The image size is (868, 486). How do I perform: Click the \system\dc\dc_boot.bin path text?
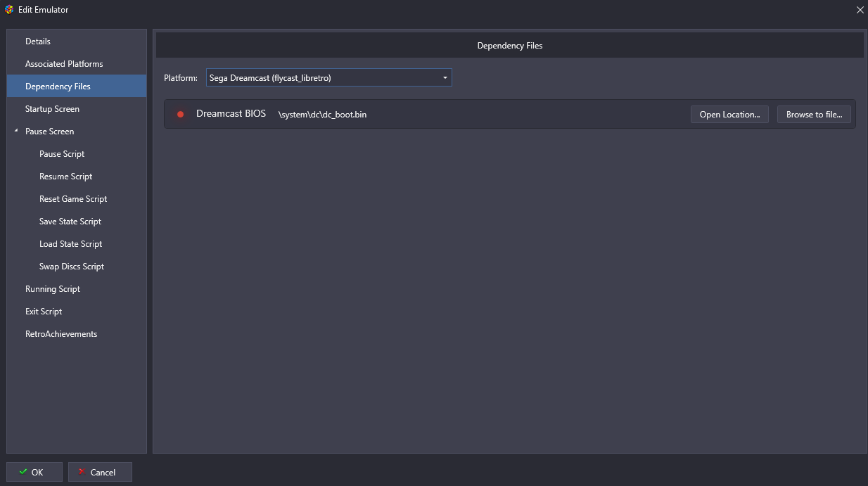point(322,115)
